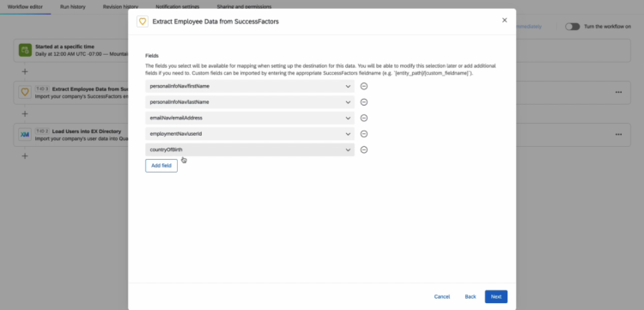644x310 pixels.
Task: Click the T-ID 3 task badge
Action: [x=42, y=89]
